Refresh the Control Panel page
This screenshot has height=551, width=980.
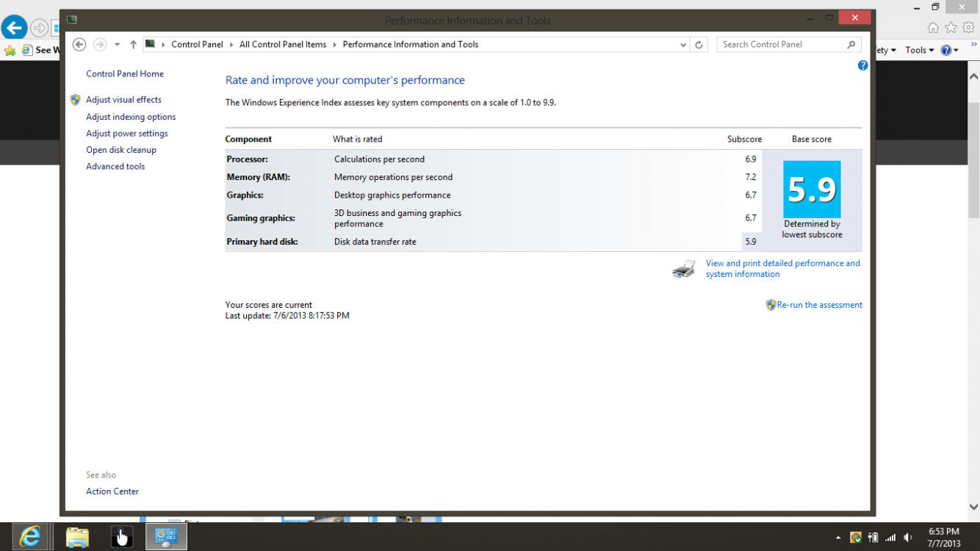(x=699, y=45)
